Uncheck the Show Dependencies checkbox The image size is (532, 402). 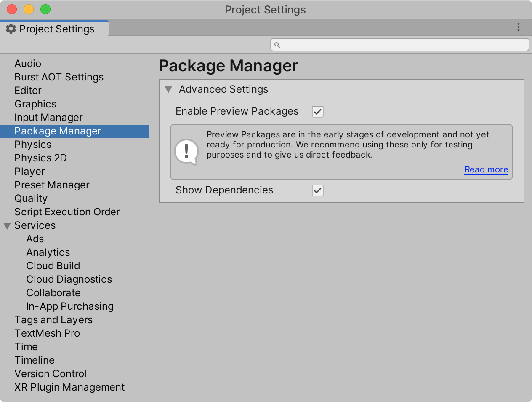coord(318,190)
